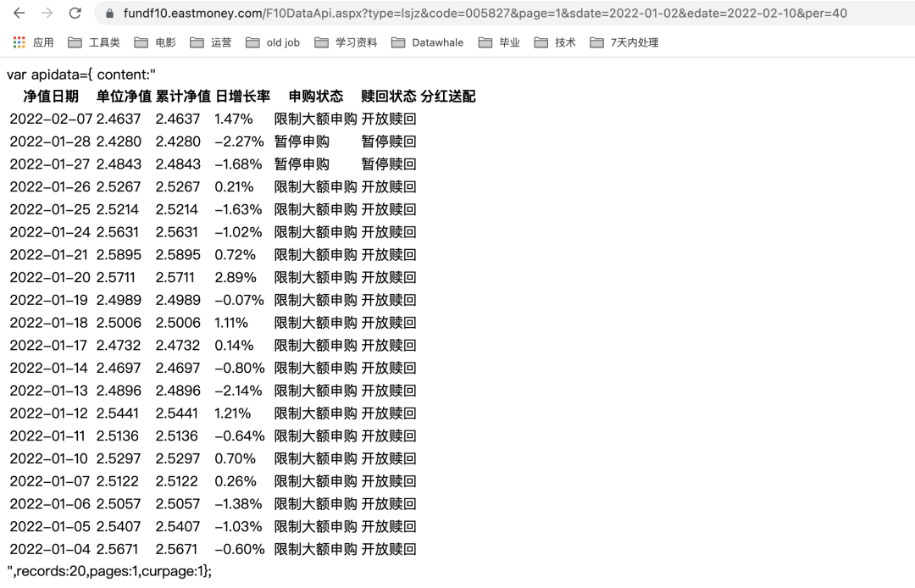Click date cell 2022-01-06

(x=50, y=504)
